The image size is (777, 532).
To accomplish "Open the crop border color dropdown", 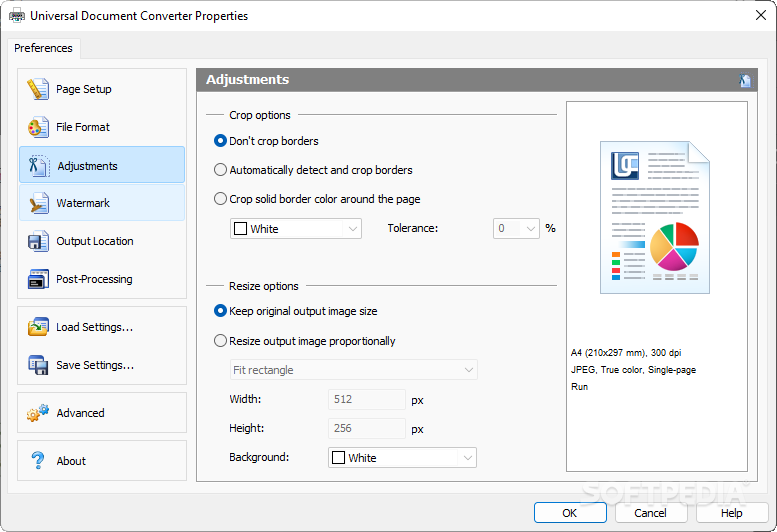I will click(296, 229).
